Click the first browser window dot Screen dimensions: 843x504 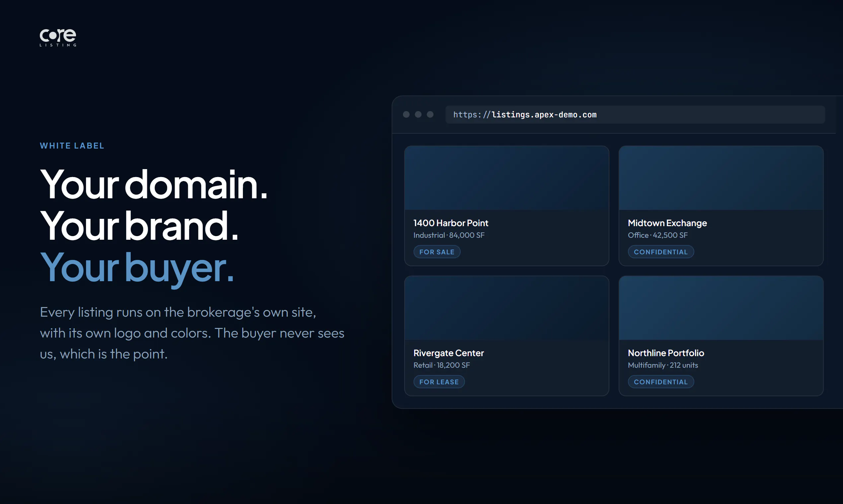[406, 114]
